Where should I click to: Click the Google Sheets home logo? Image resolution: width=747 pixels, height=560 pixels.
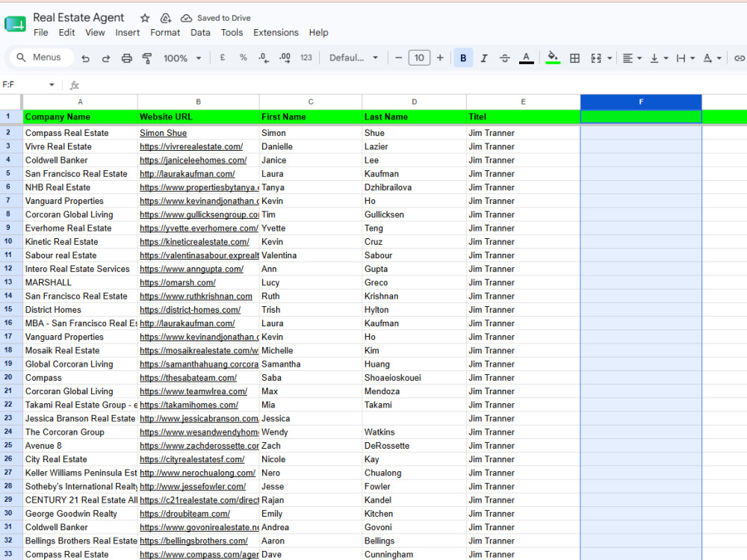point(15,25)
